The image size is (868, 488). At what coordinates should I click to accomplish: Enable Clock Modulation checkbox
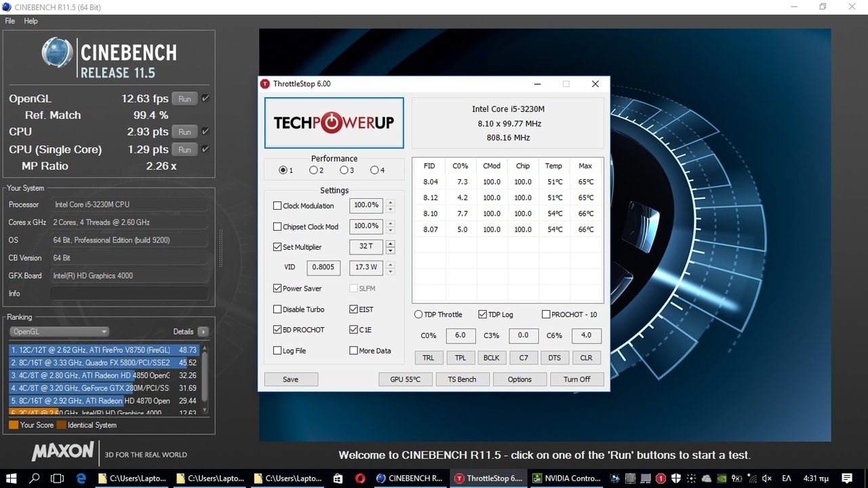(x=277, y=206)
